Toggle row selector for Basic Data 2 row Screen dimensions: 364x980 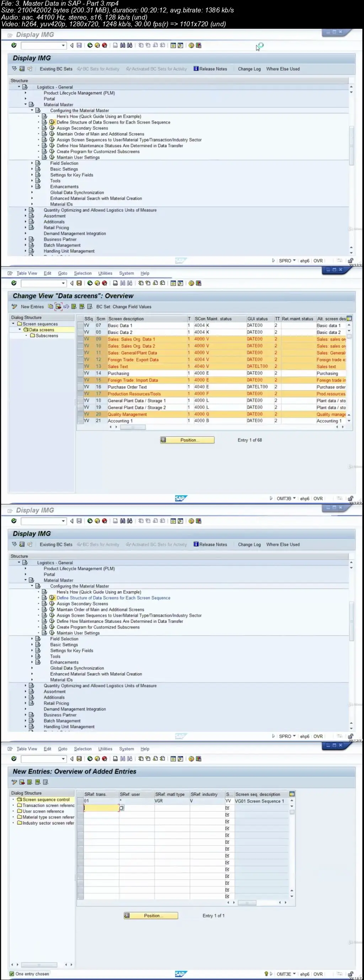coord(80,332)
